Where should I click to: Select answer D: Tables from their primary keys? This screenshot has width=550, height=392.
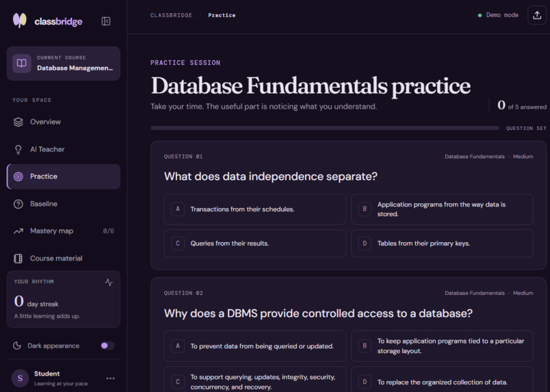(x=442, y=243)
